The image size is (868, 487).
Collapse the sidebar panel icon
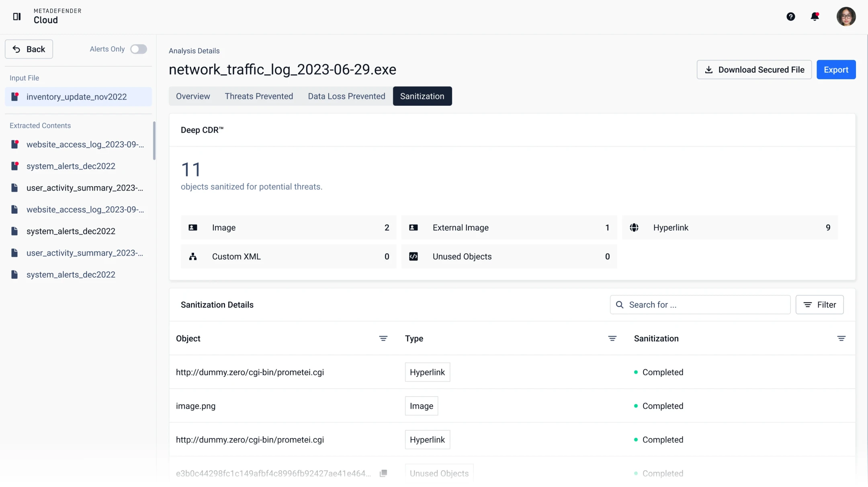click(x=17, y=16)
